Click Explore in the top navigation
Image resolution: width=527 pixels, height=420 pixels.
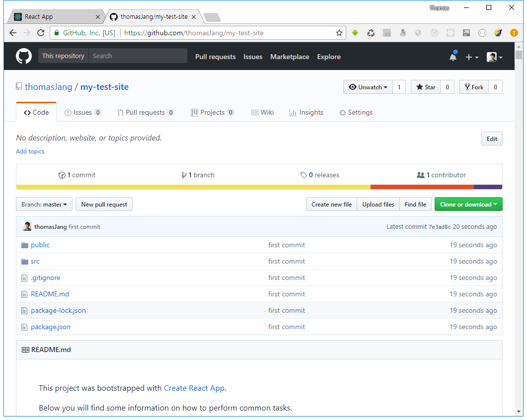tap(329, 57)
